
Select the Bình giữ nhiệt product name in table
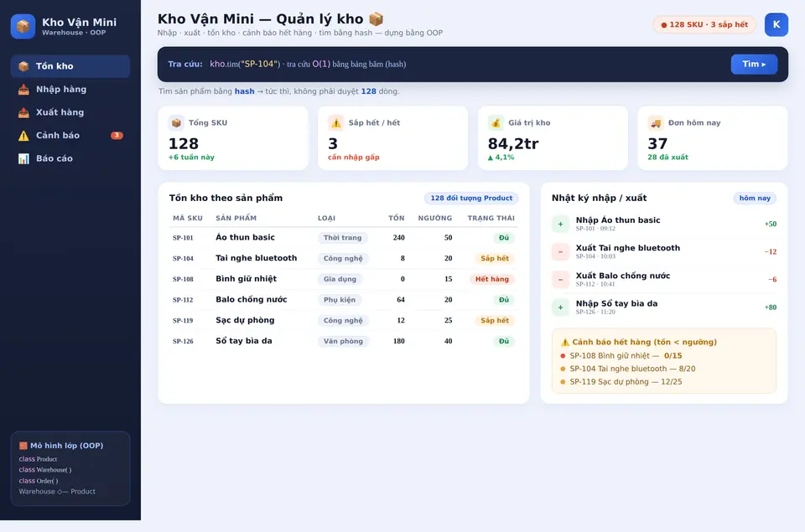[246, 279]
